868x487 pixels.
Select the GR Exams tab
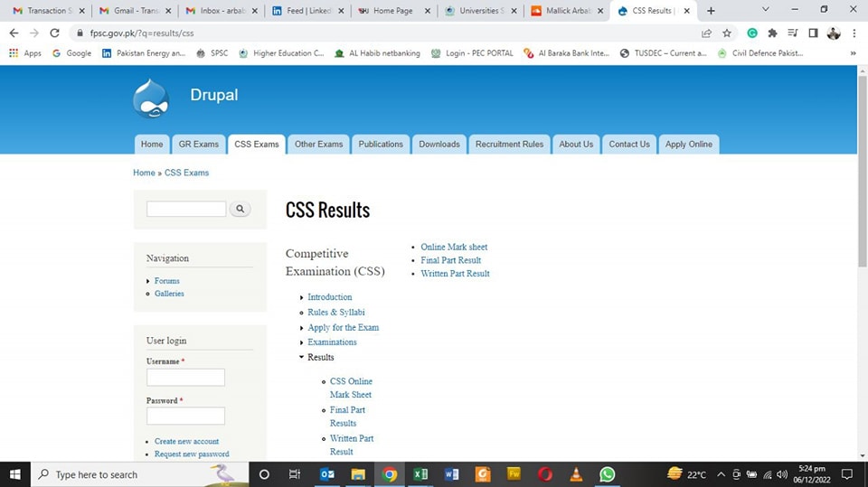[199, 144]
